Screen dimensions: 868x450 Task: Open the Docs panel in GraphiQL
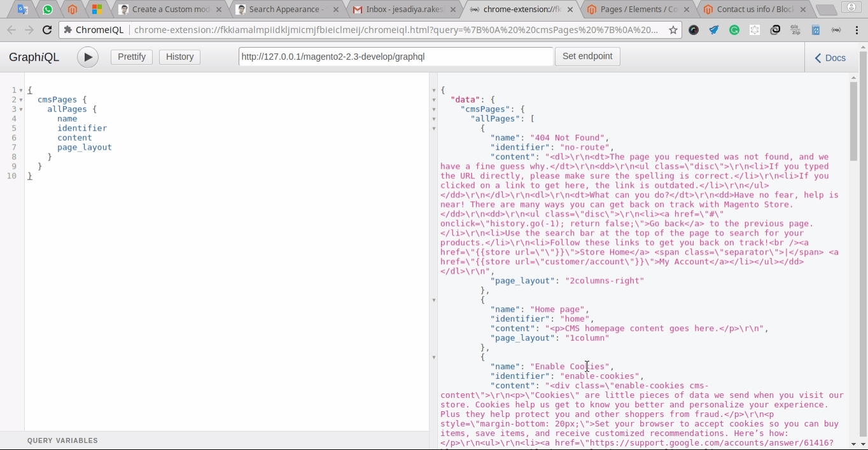[x=829, y=58]
